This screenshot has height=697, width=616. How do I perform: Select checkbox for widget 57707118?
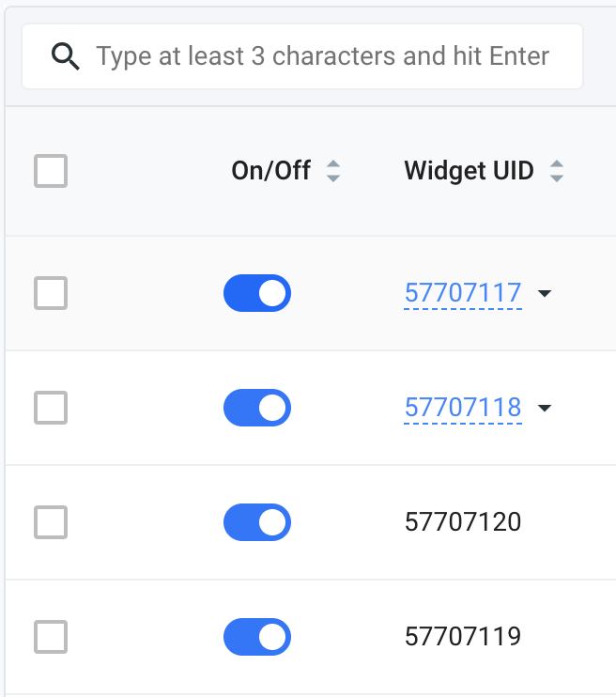point(51,408)
